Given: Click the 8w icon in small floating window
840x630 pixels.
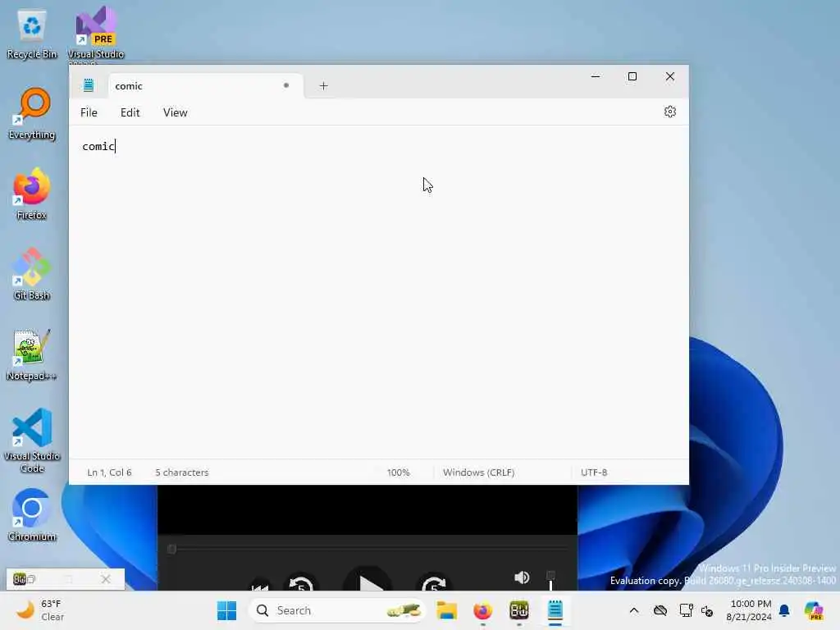Looking at the screenshot, I should tap(20, 579).
